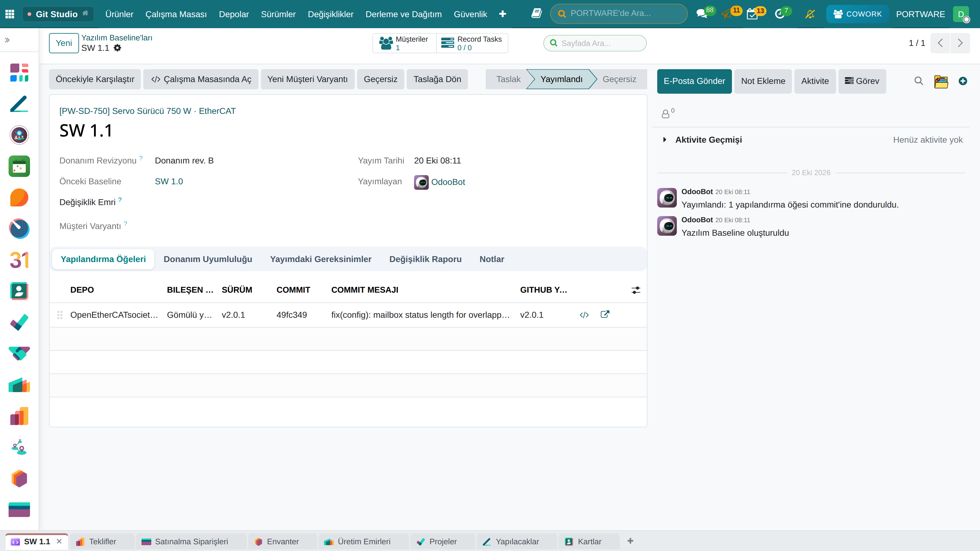Viewport: 980px width, 551px height.
Task: Open the contacts sidebar app icon
Action: point(19,291)
